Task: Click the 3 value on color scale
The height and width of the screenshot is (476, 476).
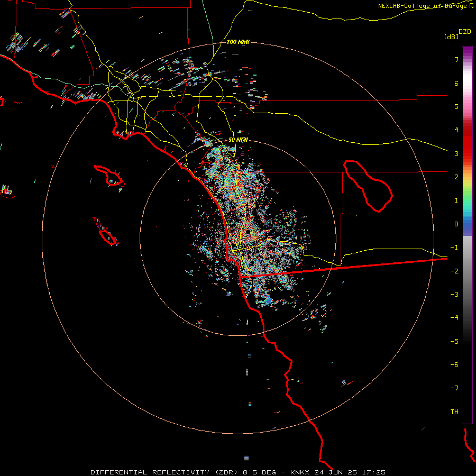Action: [456, 153]
